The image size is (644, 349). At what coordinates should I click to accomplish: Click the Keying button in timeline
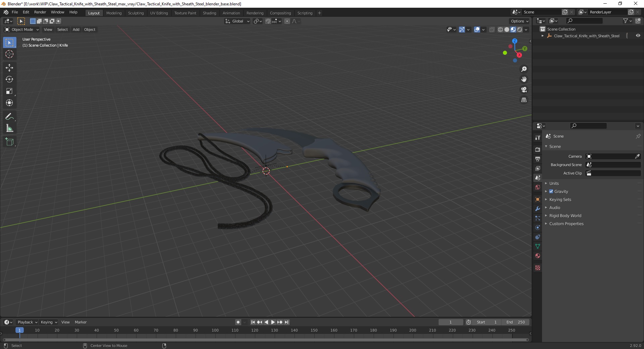[49, 322]
